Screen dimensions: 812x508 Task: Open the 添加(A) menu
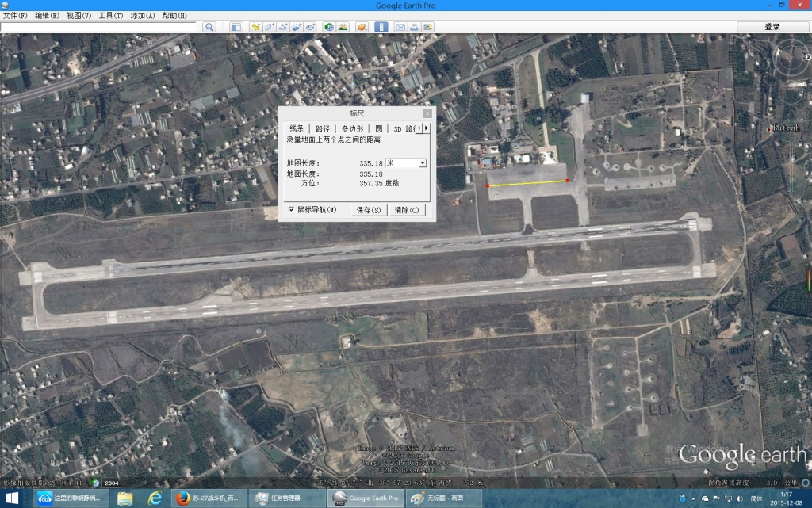pyautogui.click(x=143, y=16)
